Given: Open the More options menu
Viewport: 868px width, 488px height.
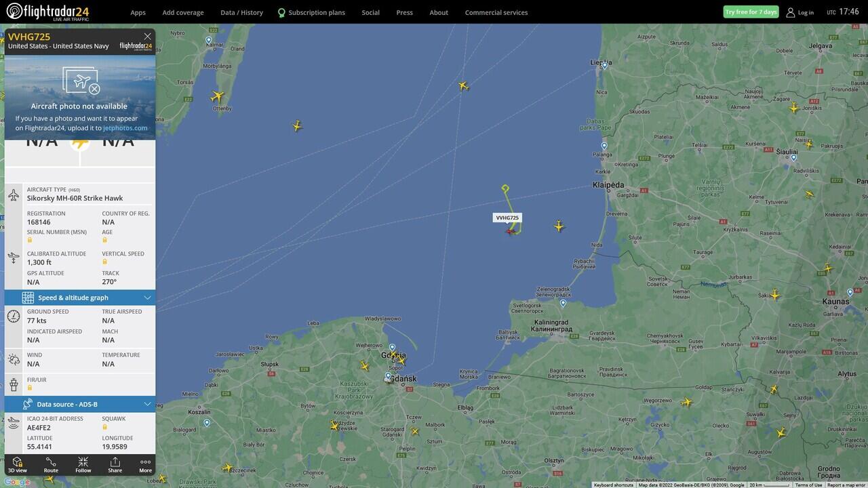Looking at the screenshot, I should pos(145,464).
